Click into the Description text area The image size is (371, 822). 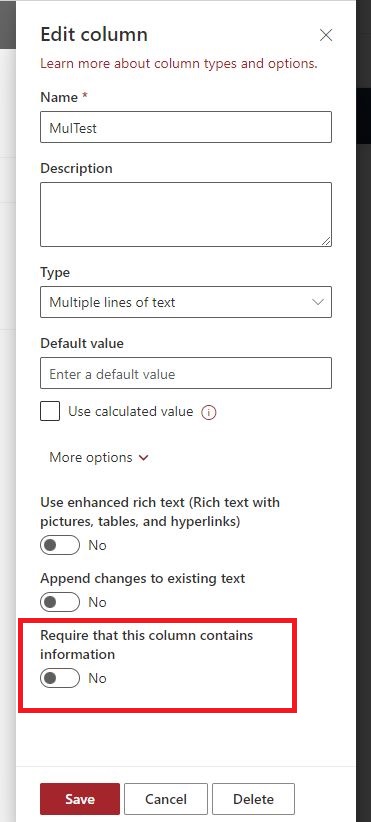pos(186,214)
